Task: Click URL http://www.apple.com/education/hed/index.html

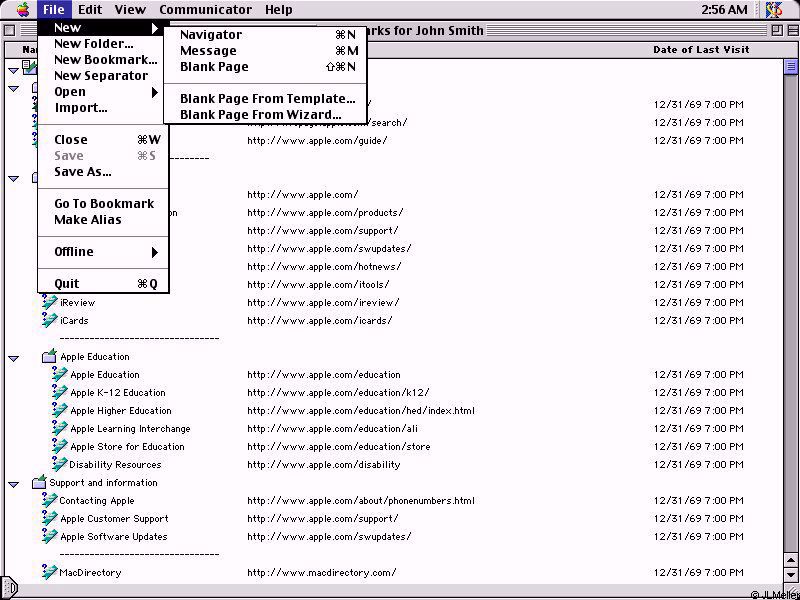Action: 361,410
